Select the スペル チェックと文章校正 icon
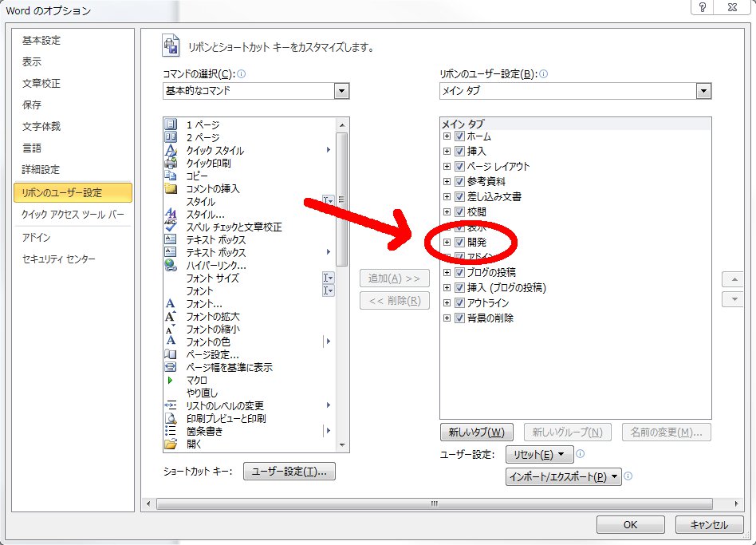Viewport: 756px width, 545px height. point(170,227)
